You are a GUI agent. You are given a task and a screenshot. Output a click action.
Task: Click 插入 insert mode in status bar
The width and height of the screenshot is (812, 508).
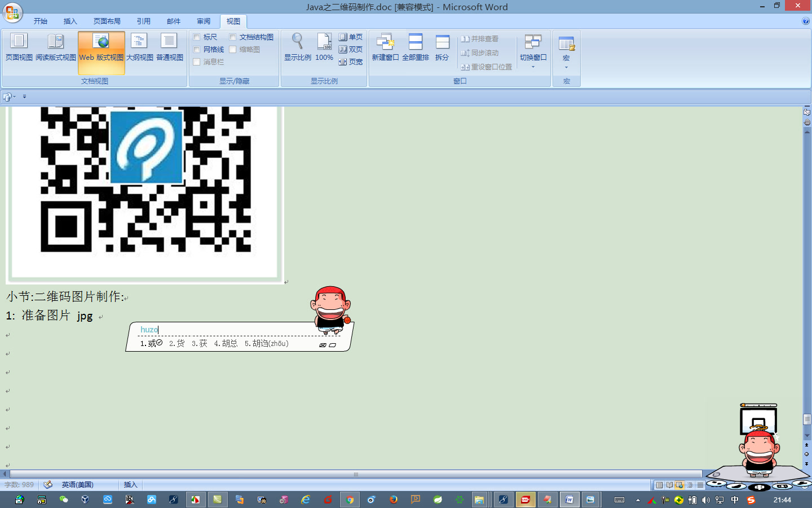click(x=131, y=485)
